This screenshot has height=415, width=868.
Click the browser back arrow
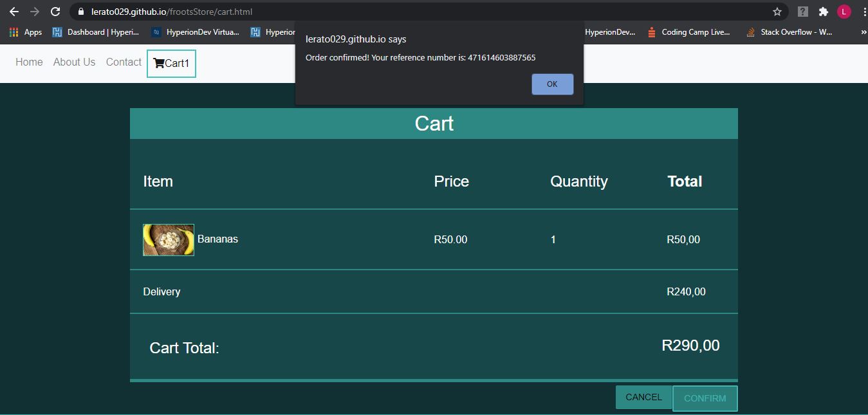pyautogui.click(x=14, y=11)
